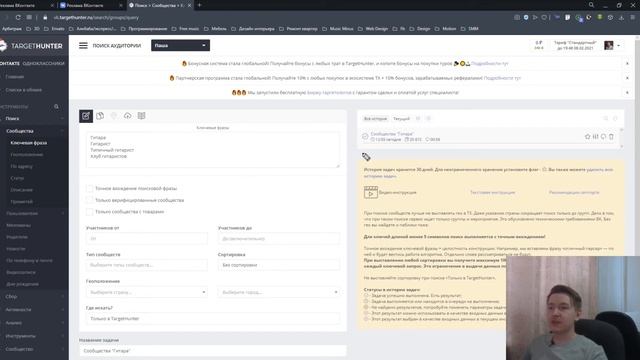Expand the Активности sidebar section

click(x=33, y=310)
